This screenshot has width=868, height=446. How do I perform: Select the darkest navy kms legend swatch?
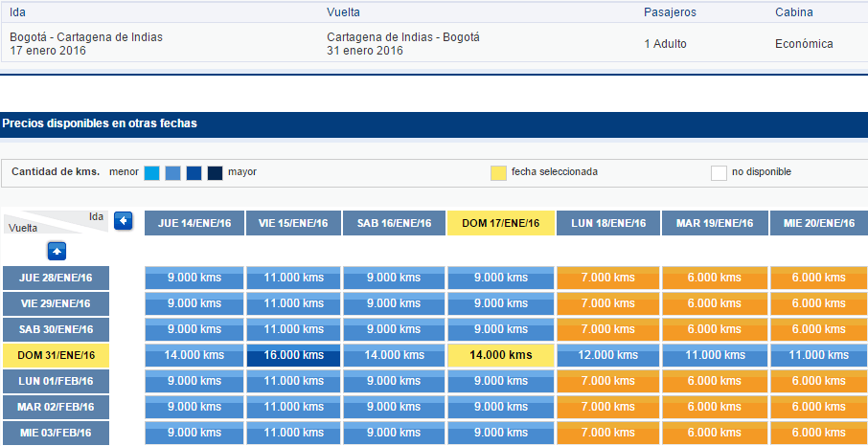[216, 173]
